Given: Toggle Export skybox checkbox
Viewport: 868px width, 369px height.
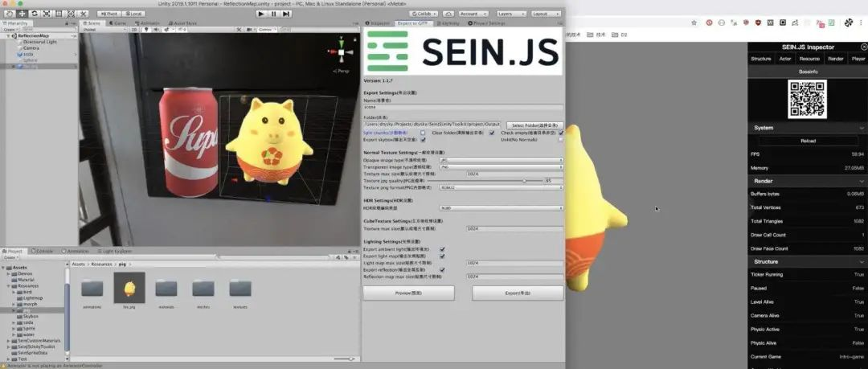Looking at the screenshot, I should click(x=423, y=140).
